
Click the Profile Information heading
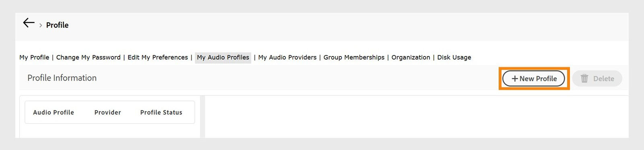tap(62, 78)
